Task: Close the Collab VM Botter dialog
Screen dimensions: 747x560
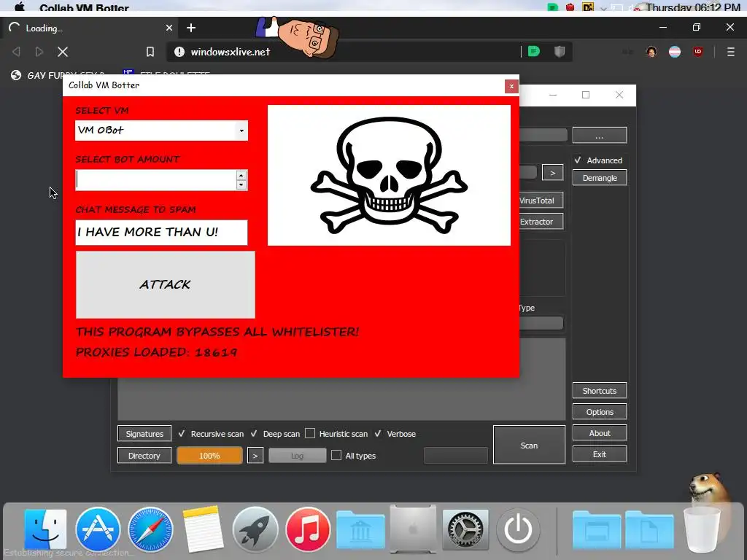Action: pos(511,86)
